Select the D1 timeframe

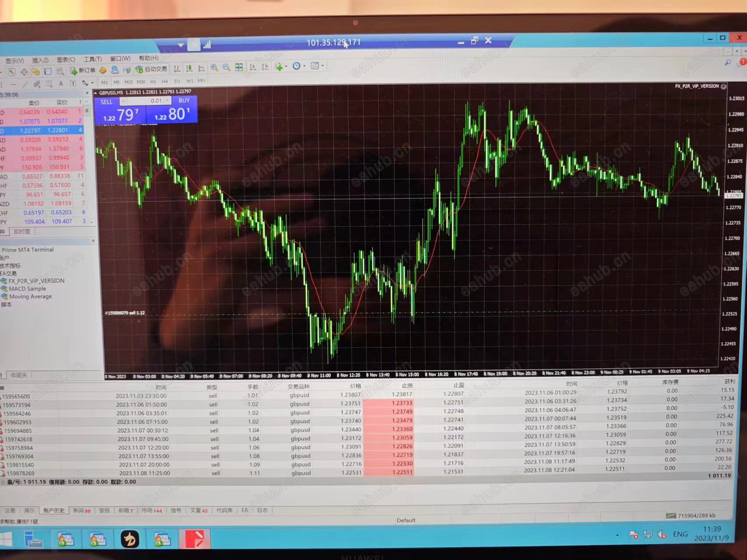click(x=177, y=81)
